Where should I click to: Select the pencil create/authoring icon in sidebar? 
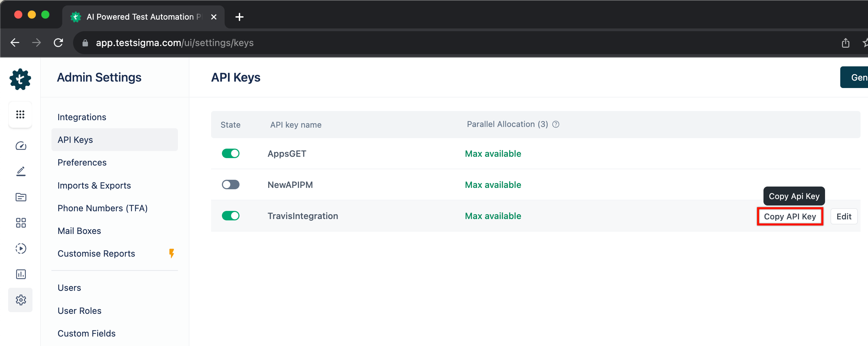point(20,171)
